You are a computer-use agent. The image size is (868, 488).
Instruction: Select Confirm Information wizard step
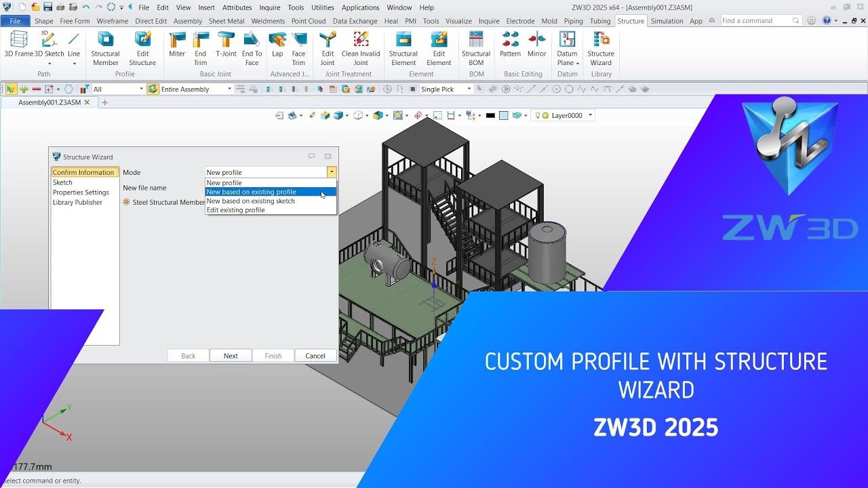click(85, 172)
